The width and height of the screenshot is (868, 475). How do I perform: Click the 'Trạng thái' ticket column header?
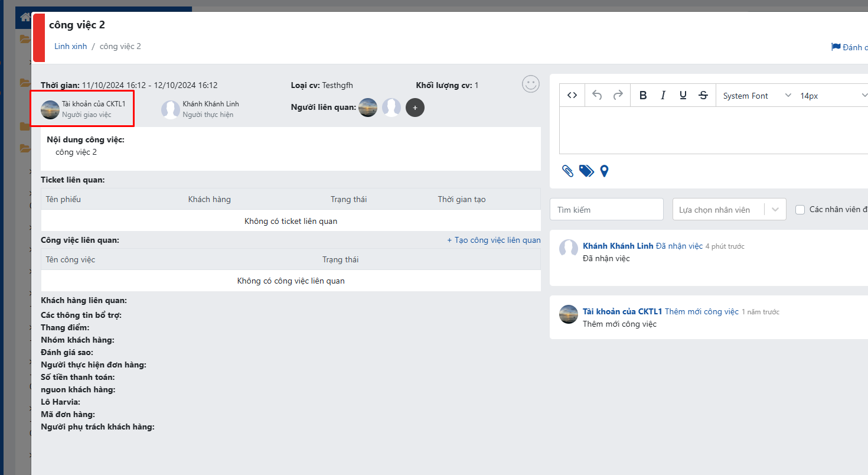(x=348, y=200)
